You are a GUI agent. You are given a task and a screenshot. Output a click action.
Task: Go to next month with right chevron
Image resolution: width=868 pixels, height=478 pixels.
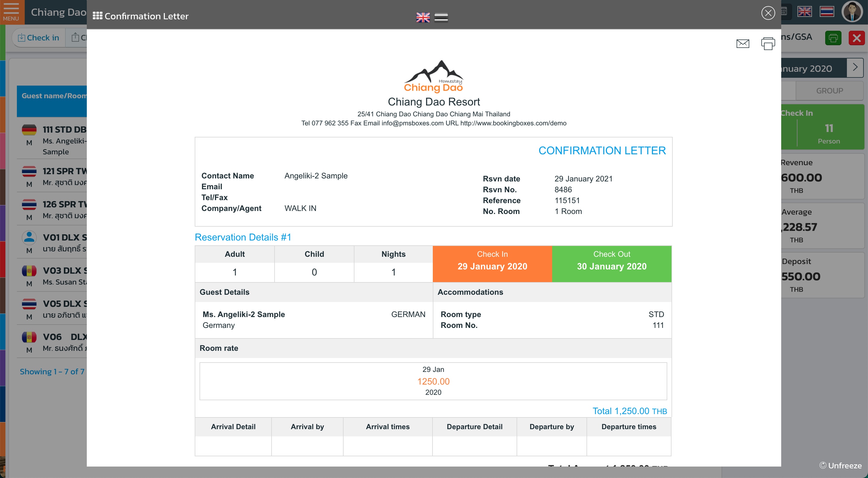pyautogui.click(x=855, y=68)
